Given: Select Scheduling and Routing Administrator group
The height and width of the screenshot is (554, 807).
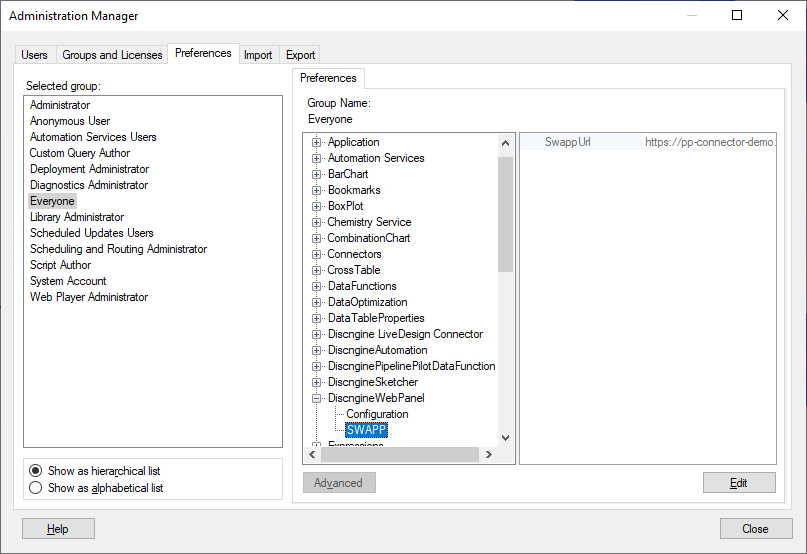Looking at the screenshot, I should coord(118,249).
